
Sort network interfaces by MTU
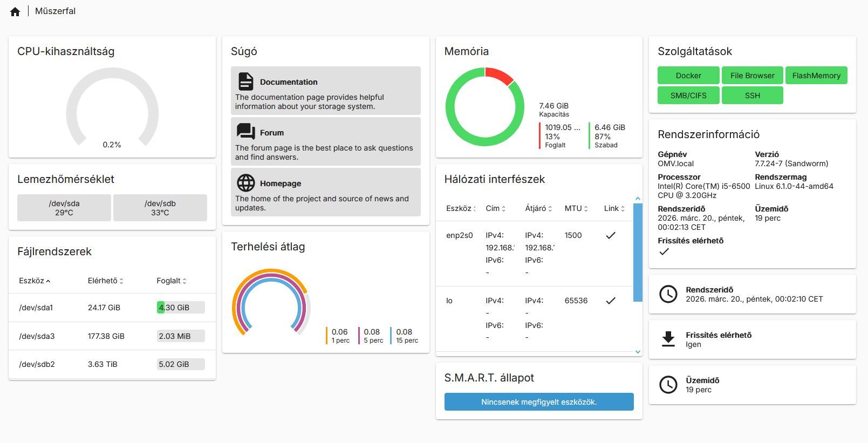[576, 208]
